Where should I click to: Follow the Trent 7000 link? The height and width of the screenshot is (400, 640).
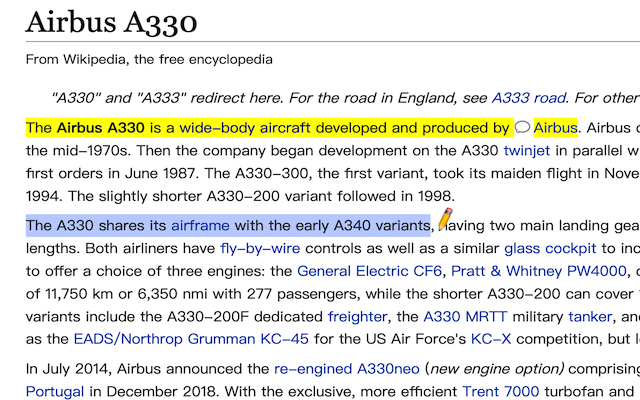(x=500, y=392)
